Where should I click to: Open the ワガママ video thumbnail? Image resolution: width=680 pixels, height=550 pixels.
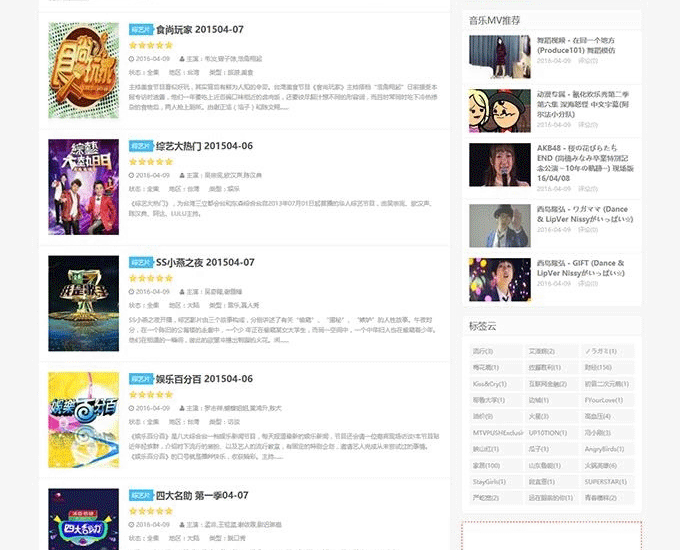pos(500,226)
